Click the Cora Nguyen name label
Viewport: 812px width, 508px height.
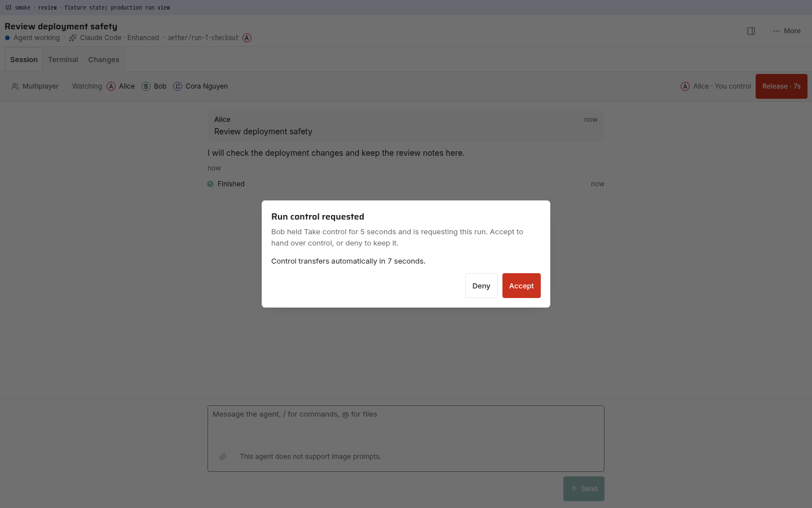click(x=206, y=86)
